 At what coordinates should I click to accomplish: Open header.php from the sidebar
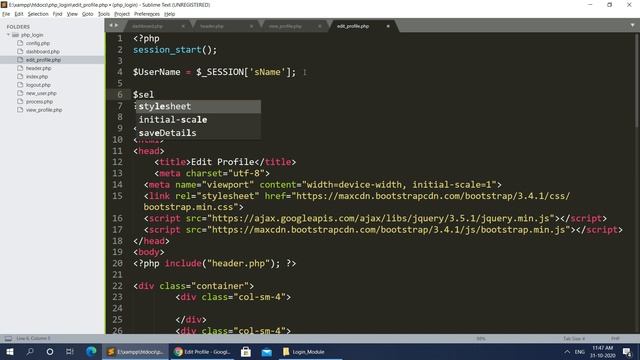(x=38, y=68)
